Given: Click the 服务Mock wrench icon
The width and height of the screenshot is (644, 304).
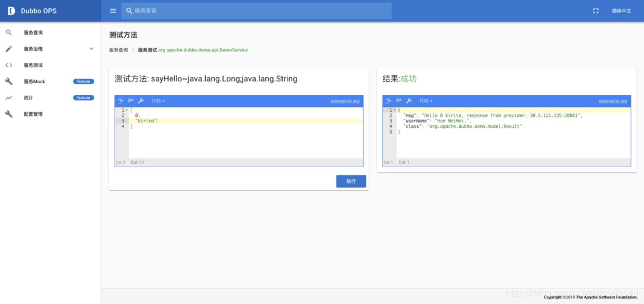Looking at the screenshot, I should (x=8, y=81).
